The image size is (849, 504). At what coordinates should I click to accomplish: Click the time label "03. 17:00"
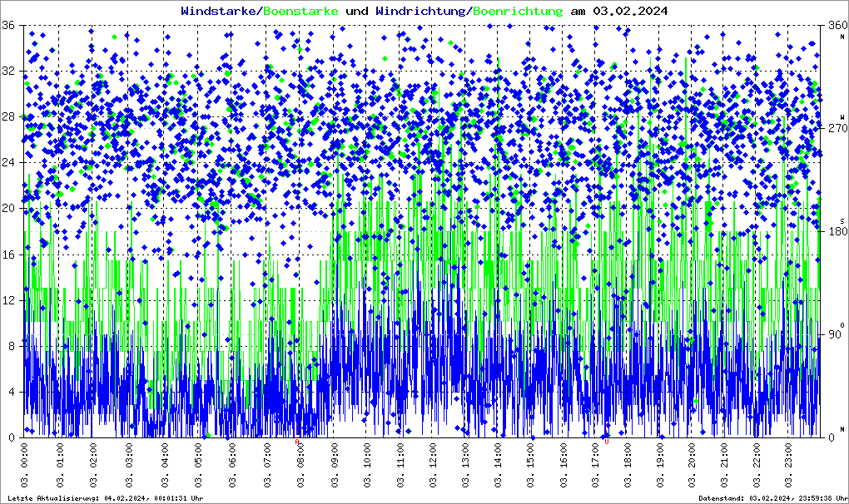tap(596, 465)
